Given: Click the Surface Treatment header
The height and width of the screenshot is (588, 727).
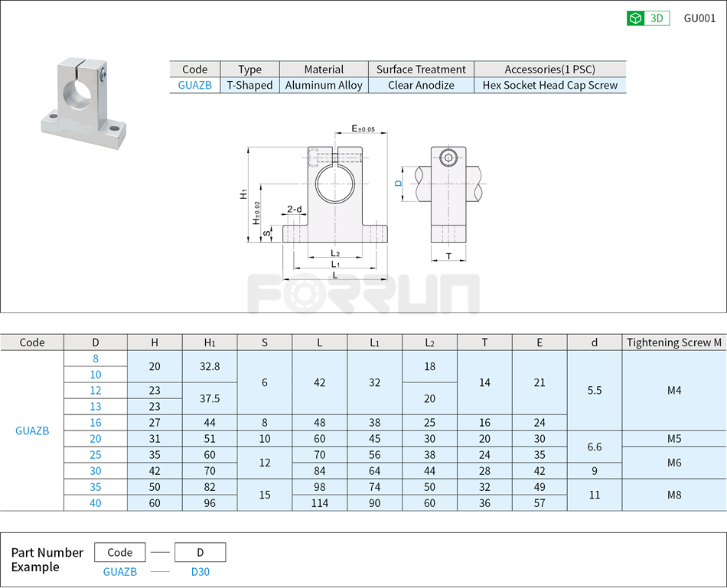Looking at the screenshot, I should click(421, 70).
